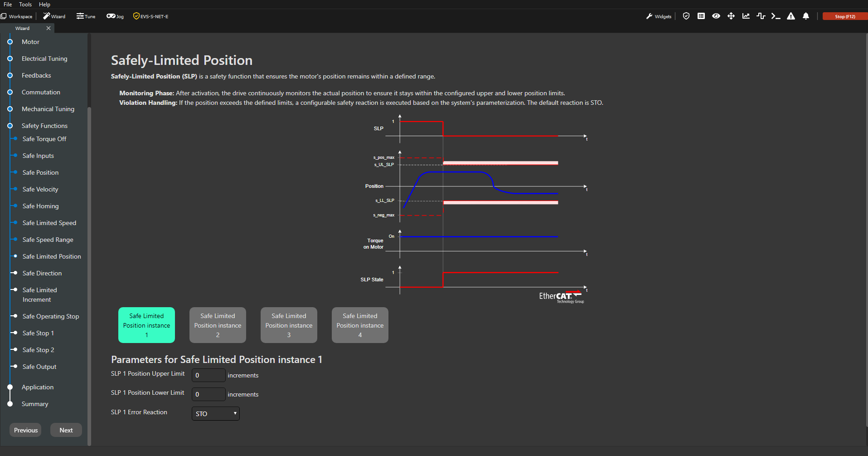Open the Widgets menu
The image size is (868, 456).
(x=659, y=16)
